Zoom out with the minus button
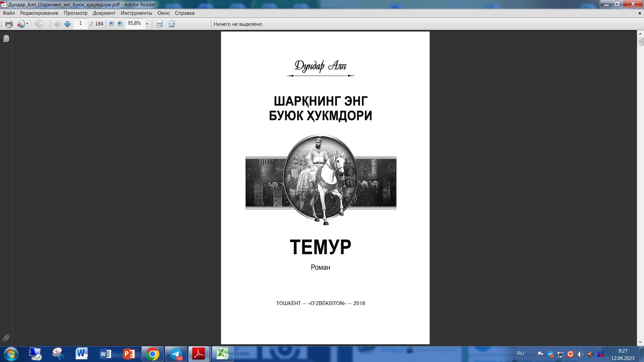644x362 pixels. point(111,24)
